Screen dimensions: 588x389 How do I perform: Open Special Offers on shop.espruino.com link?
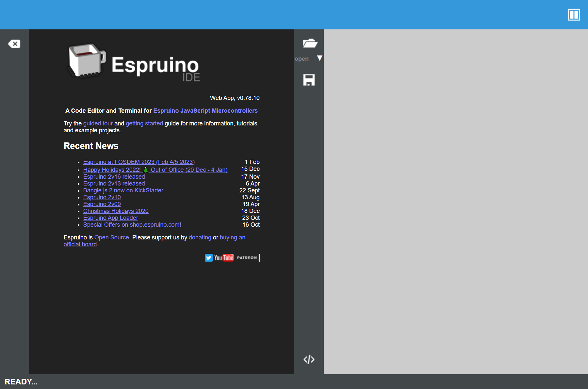point(132,225)
